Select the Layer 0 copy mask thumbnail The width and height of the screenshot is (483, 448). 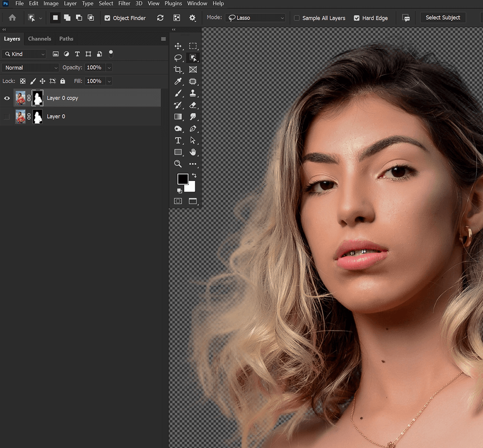[x=38, y=98]
